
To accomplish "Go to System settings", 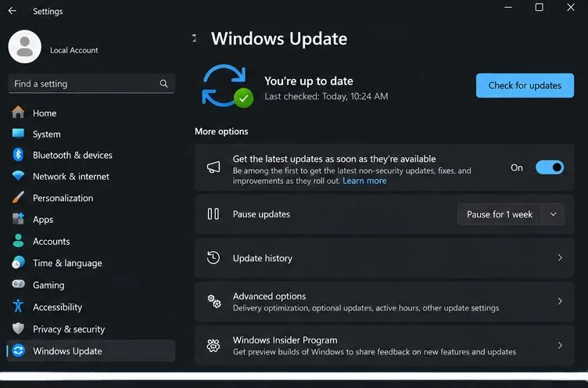I will point(91,134).
